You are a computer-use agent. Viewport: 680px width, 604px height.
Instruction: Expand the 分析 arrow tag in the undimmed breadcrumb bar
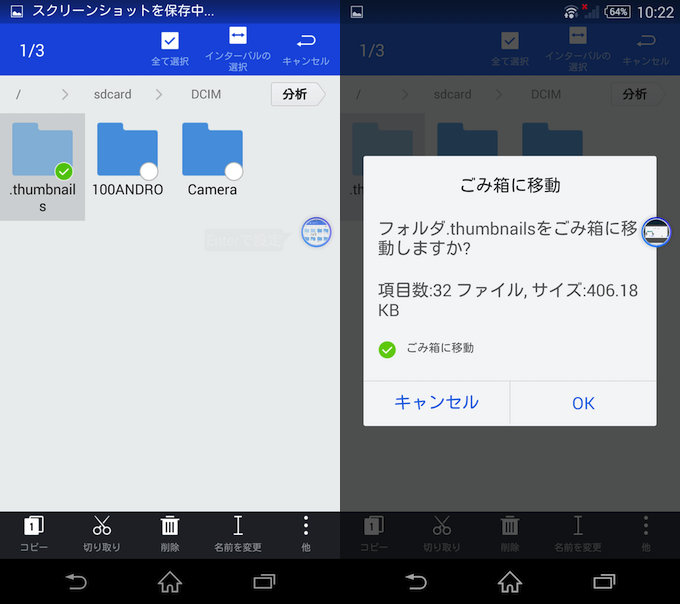297,95
